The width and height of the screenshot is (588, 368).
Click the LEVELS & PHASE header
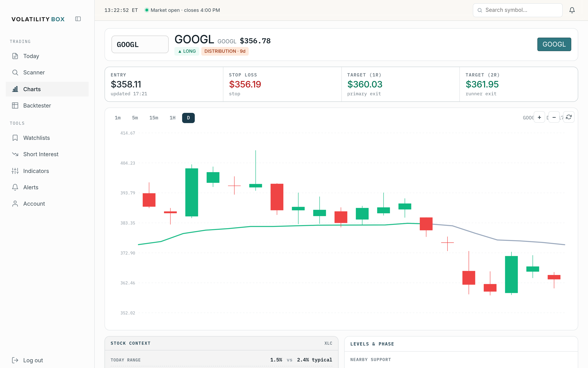[372, 344]
